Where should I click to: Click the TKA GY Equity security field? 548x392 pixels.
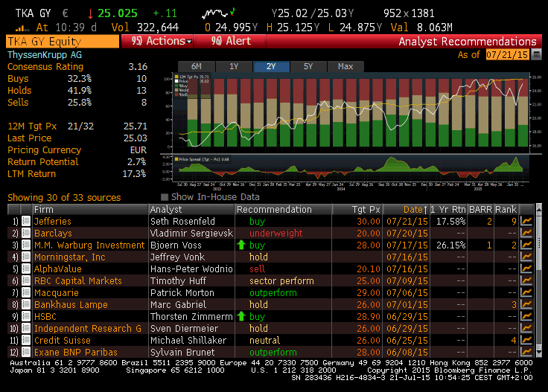[63, 41]
